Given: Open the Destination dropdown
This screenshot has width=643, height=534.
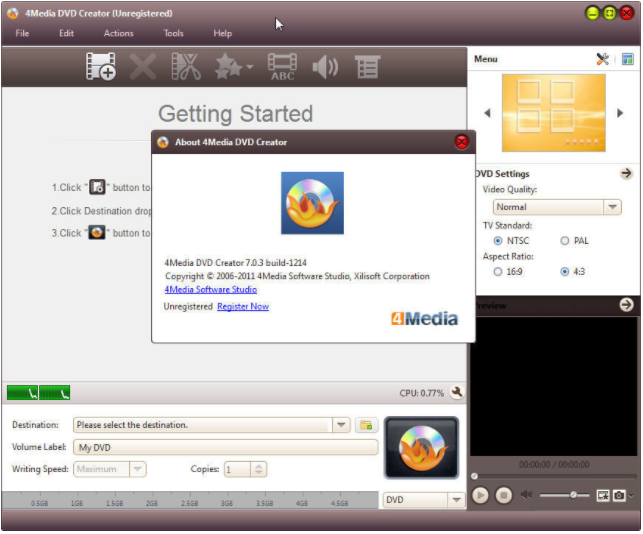Looking at the screenshot, I should [x=341, y=425].
